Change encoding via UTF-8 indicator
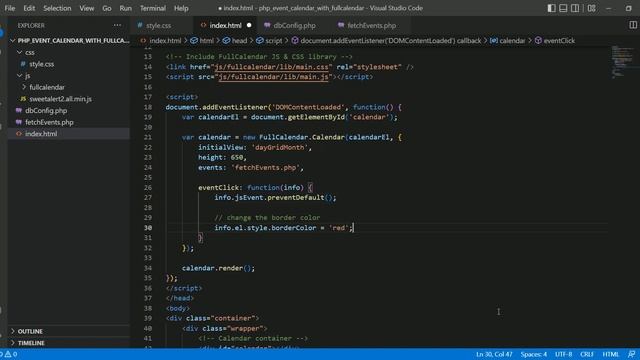 (x=564, y=354)
